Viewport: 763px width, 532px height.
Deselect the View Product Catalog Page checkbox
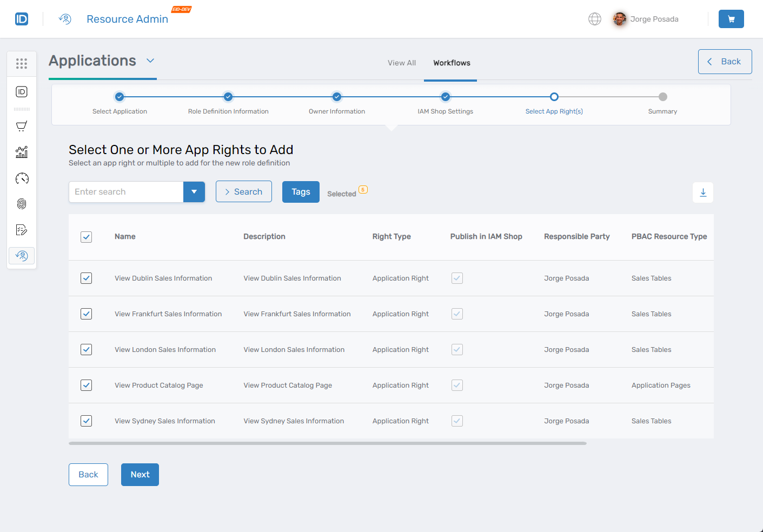click(x=86, y=385)
